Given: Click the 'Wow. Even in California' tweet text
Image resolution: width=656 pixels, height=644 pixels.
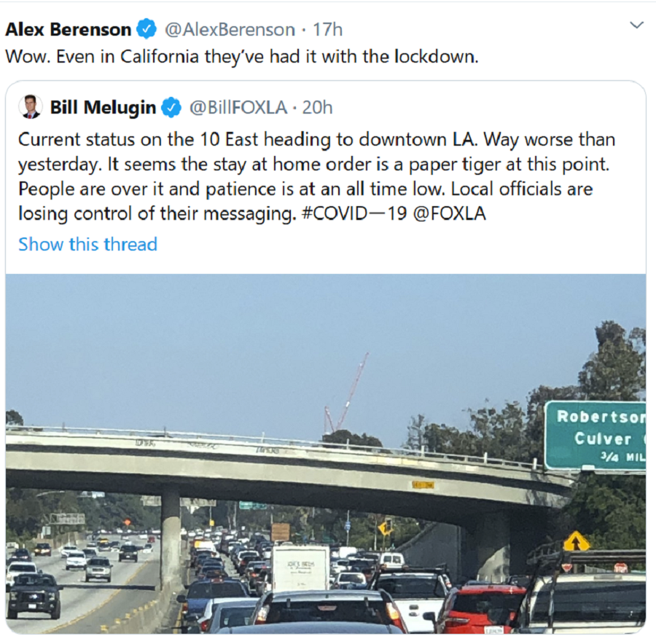Looking at the screenshot, I should pyautogui.click(x=241, y=56).
